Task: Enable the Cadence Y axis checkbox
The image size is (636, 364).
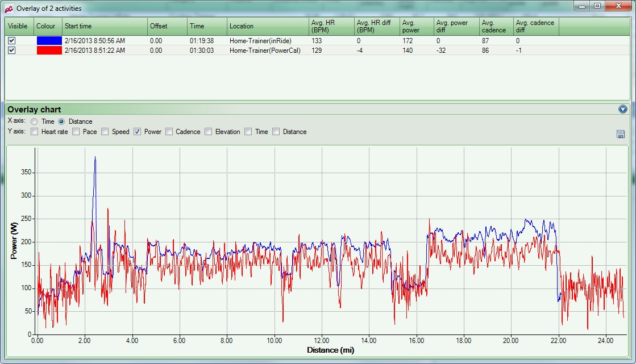Action: pos(169,132)
